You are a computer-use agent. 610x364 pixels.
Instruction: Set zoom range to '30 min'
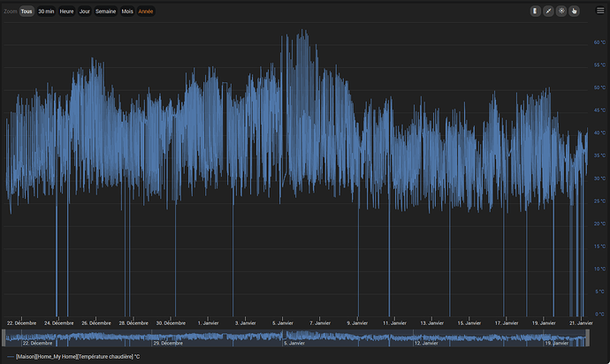tap(46, 11)
